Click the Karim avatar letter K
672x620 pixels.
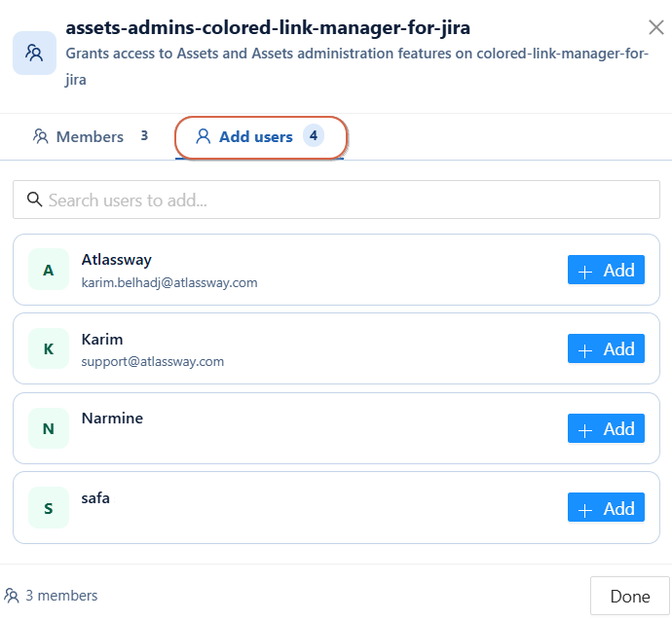point(49,348)
